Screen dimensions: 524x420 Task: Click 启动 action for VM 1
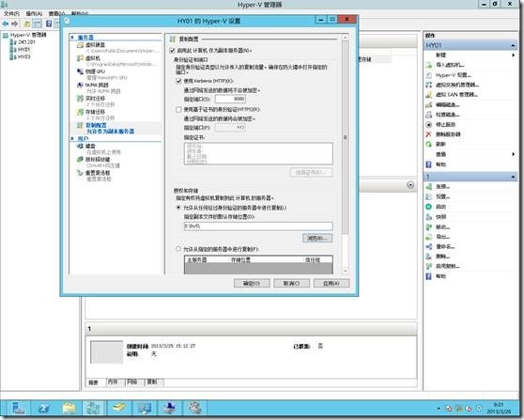(x=440, y=207)
